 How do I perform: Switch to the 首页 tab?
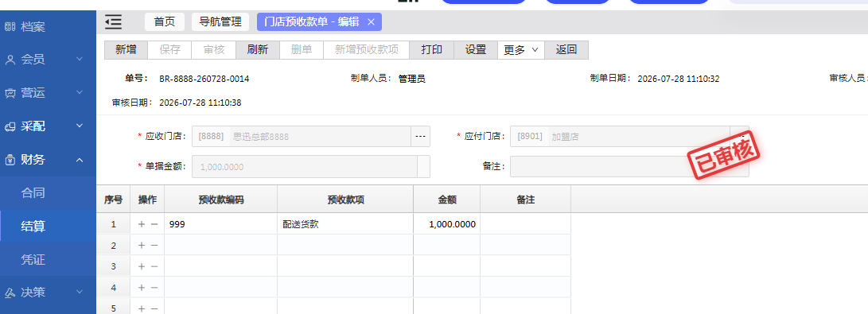click(x=165, y=22)
